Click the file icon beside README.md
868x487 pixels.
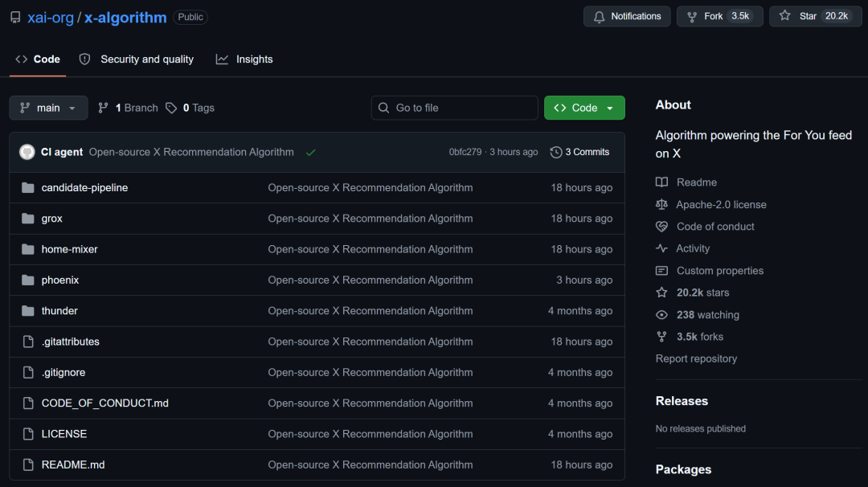pos(28,464)
